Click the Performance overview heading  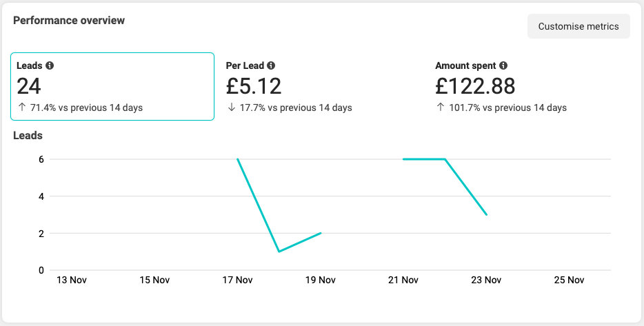pyautogui.click(x=69, y=21)
